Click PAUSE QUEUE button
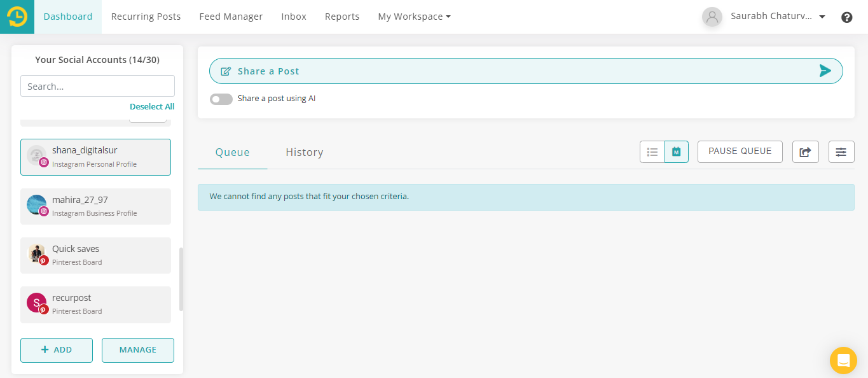 (x=740, y=151)
